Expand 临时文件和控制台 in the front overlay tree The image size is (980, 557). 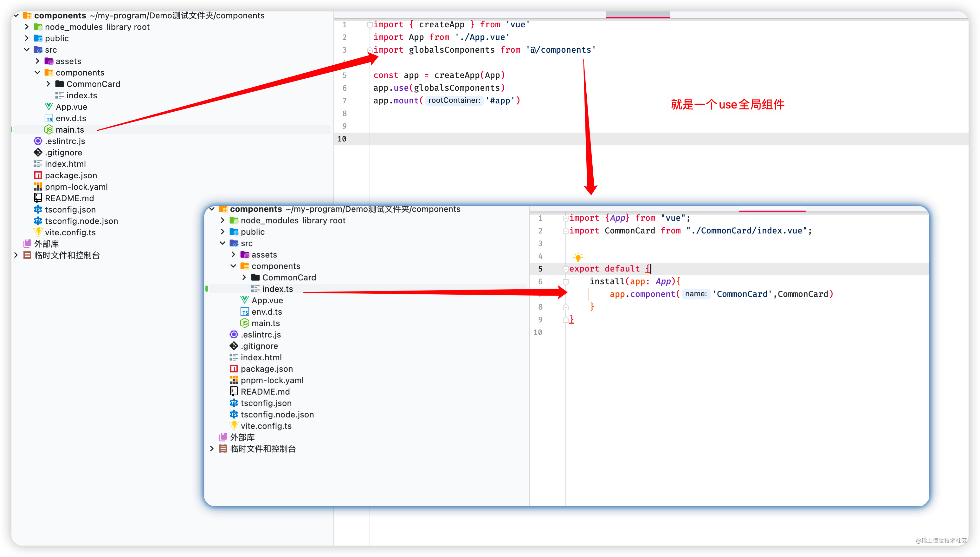pos(212,449)
